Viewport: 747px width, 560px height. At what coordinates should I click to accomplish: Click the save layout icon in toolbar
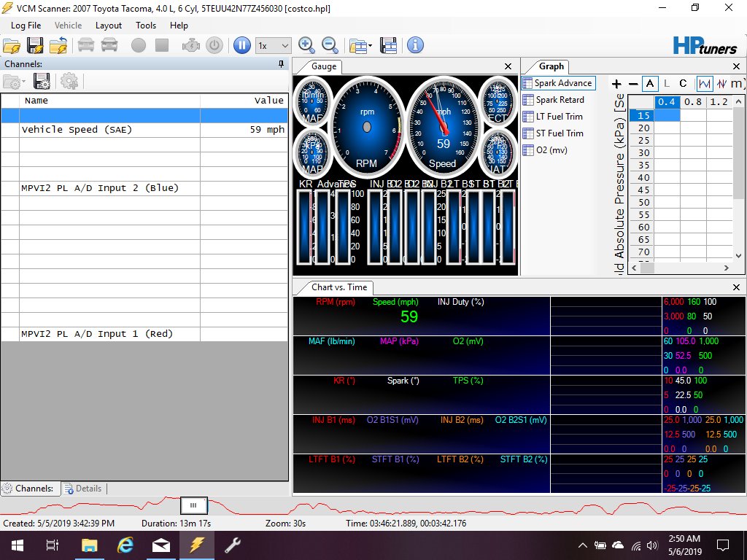point(389,46)
